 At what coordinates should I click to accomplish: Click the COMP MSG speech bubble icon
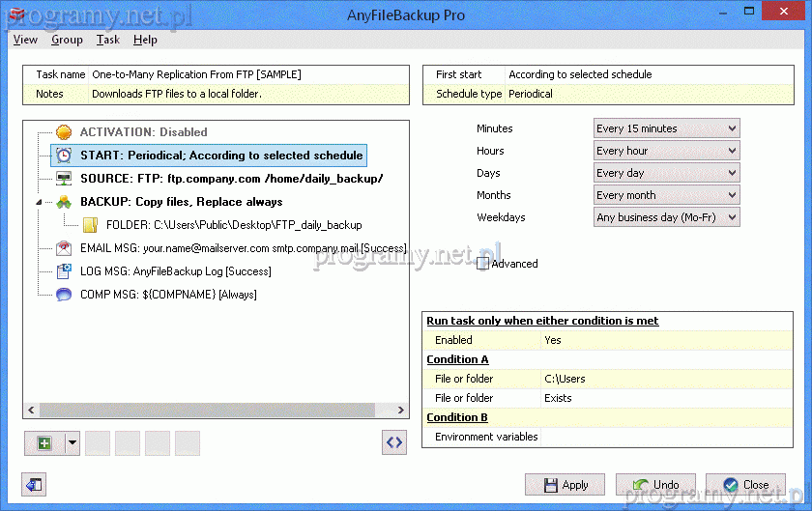[64, 295]
